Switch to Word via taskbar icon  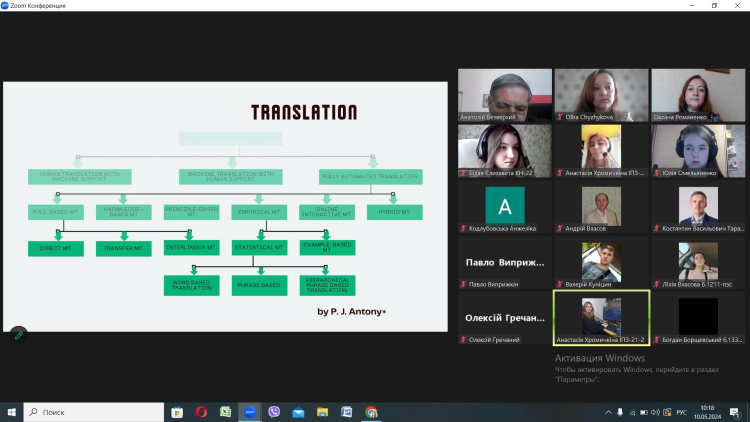point(347,411)
